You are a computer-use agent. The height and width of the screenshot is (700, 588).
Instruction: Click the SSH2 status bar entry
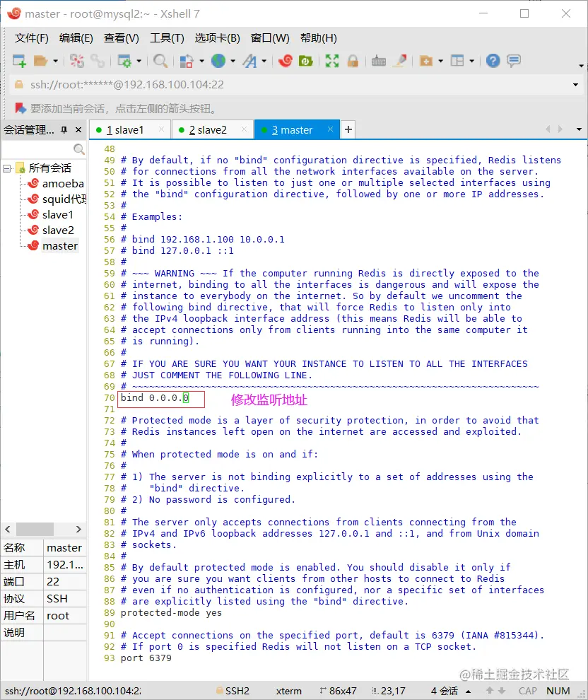(x=233, y=691)
